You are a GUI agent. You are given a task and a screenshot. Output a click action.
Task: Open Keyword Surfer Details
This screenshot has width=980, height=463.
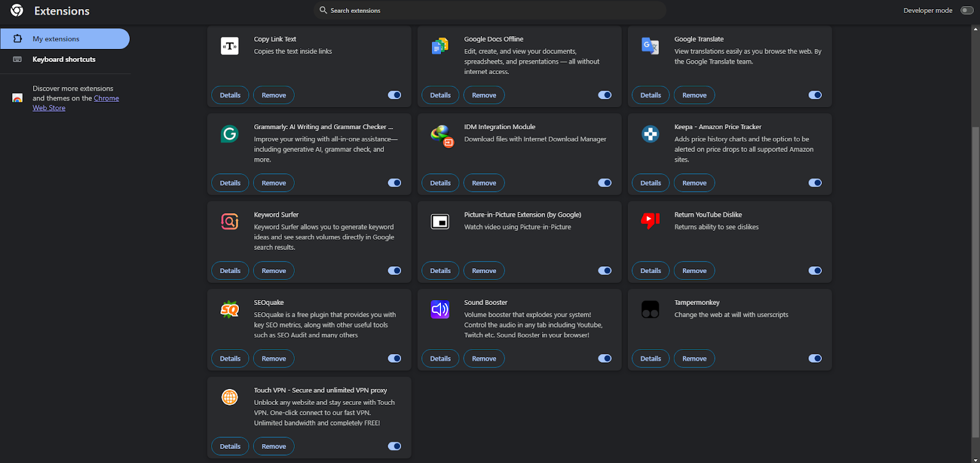tap(230, 271)
